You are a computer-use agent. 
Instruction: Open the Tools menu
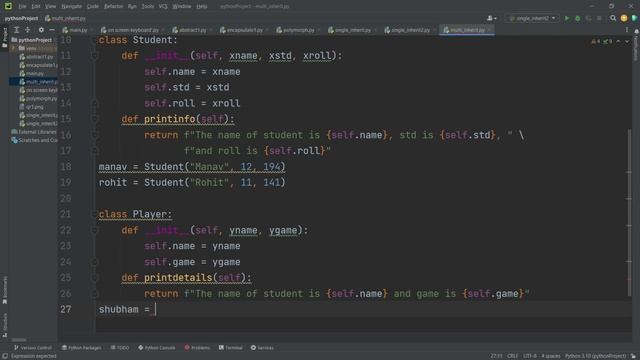148,7
